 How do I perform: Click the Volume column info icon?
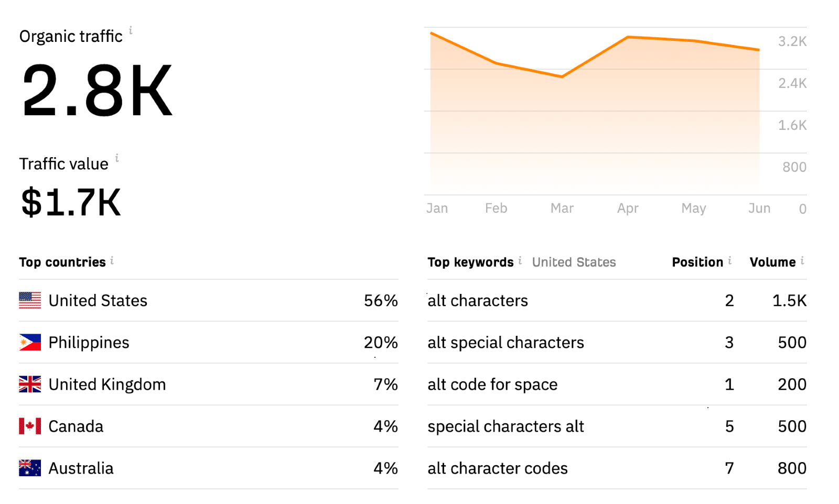coord(802,260)
